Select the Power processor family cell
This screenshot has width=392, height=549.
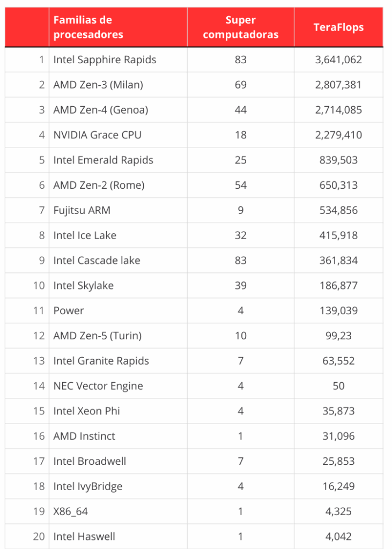pyautogui.click(x=69, y=311)
